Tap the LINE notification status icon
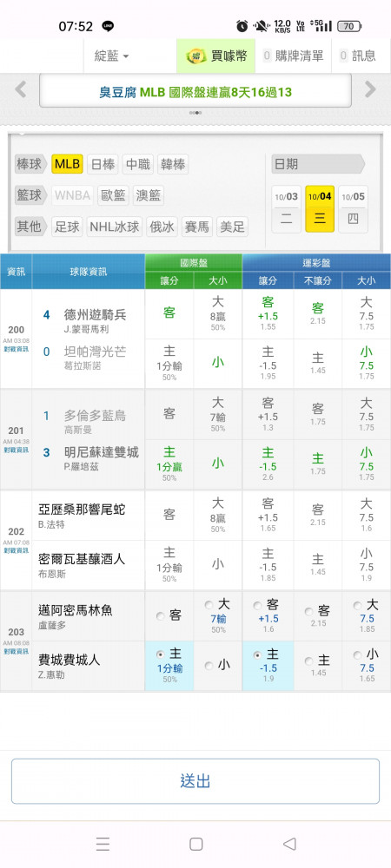Image resolution: width=391 pixels, height=868 pixels. 108,26
